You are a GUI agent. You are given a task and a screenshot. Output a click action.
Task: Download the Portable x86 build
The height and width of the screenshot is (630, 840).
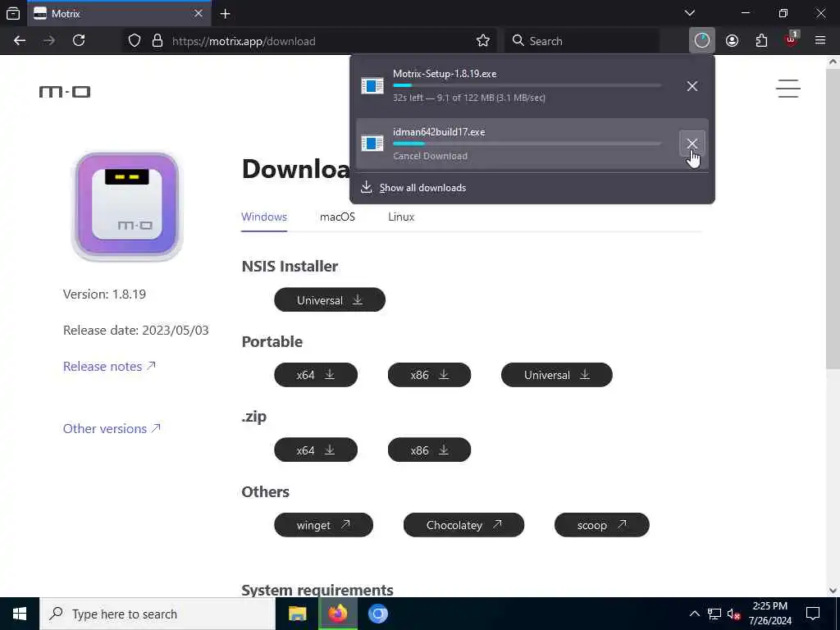429,375
